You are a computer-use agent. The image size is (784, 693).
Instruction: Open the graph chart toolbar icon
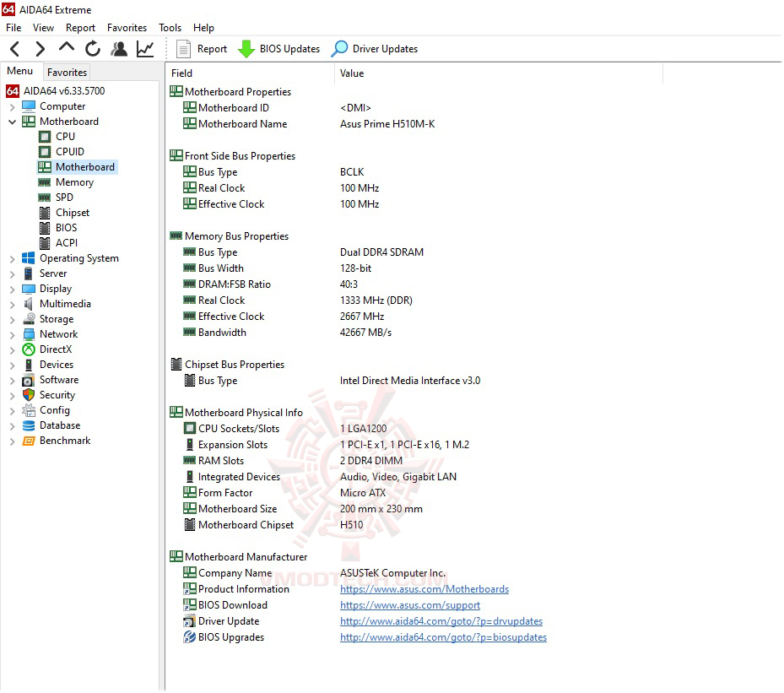(x=145, y=49)
